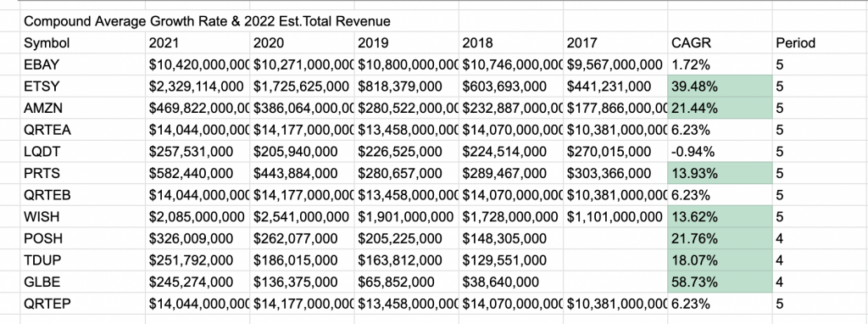Click LQDT 2017 revenue $270,015,000
Viewport: 868px width, 324px height.
point(615,151)
